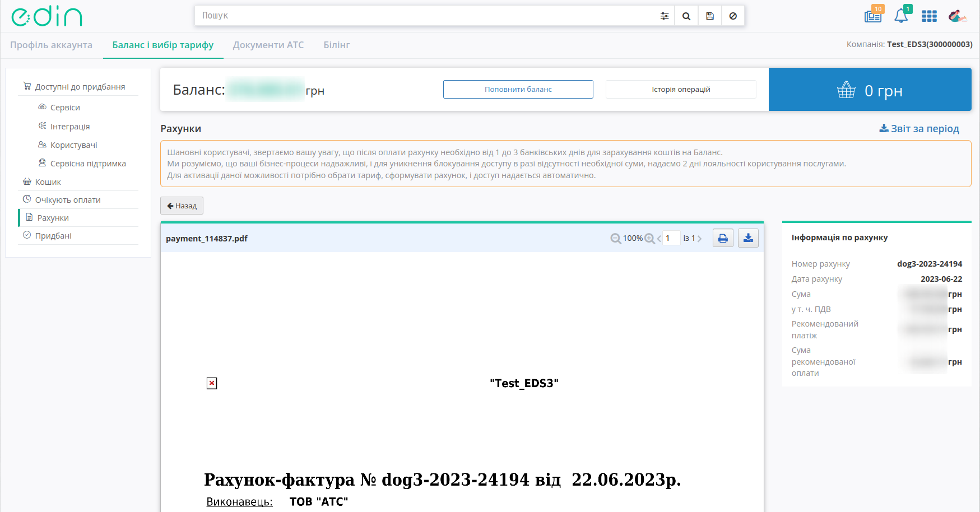Open Очікують оплати in sidebar

[x=68, y=200]
